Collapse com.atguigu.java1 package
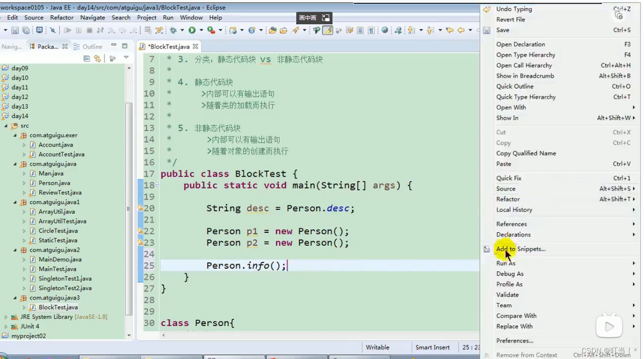Viewport: 644px width, 359px height. click(x=15, y=202)
